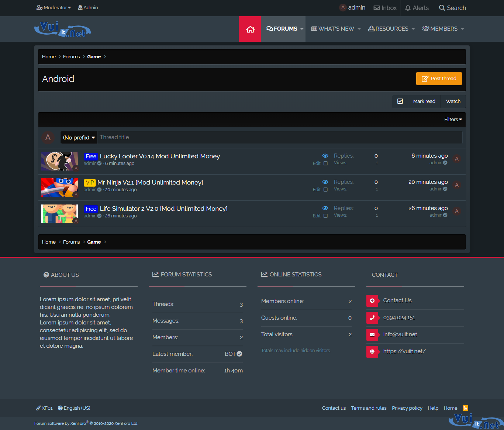Open the XenForo software credit link

coord(86,423)
